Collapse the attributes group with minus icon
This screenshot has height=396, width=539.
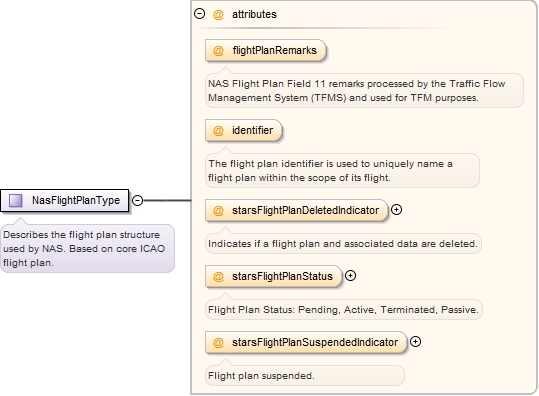(199, 14)
